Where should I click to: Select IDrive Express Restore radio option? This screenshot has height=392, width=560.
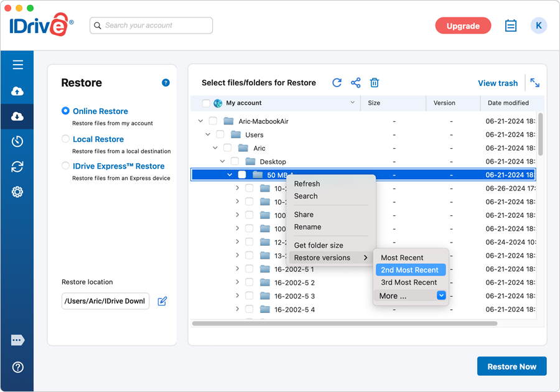[x=65, y=166]
